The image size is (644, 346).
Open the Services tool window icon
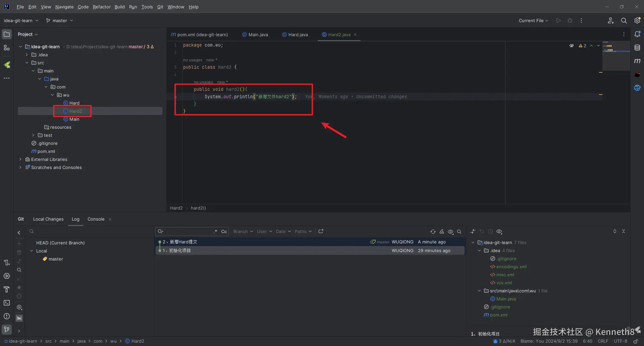pyautogui.click(x=7, y=276)
